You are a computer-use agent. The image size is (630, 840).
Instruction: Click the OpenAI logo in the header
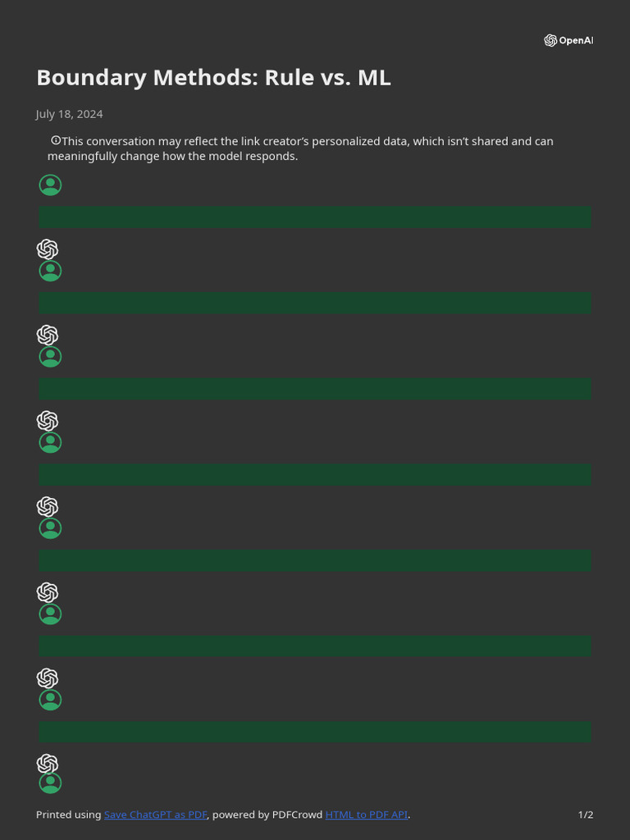click(x=568, y=40)
